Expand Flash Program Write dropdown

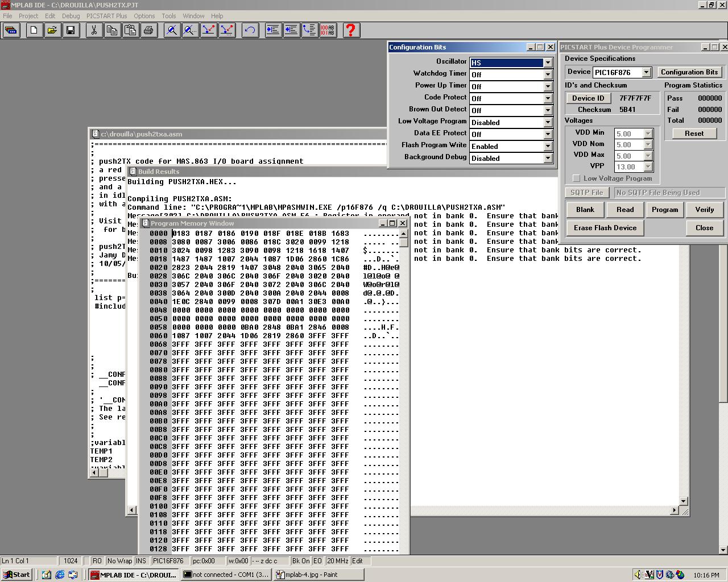click(x=548, y=146)
